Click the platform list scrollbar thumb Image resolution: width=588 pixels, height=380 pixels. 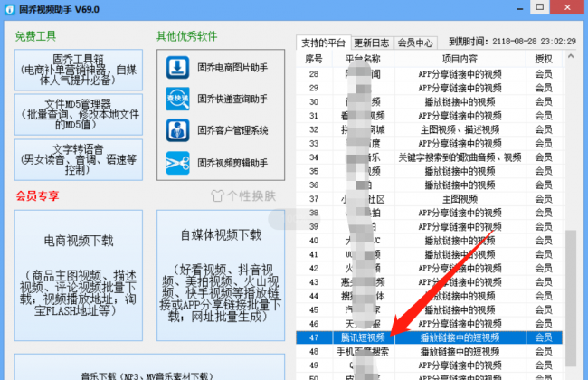(571, 298)
